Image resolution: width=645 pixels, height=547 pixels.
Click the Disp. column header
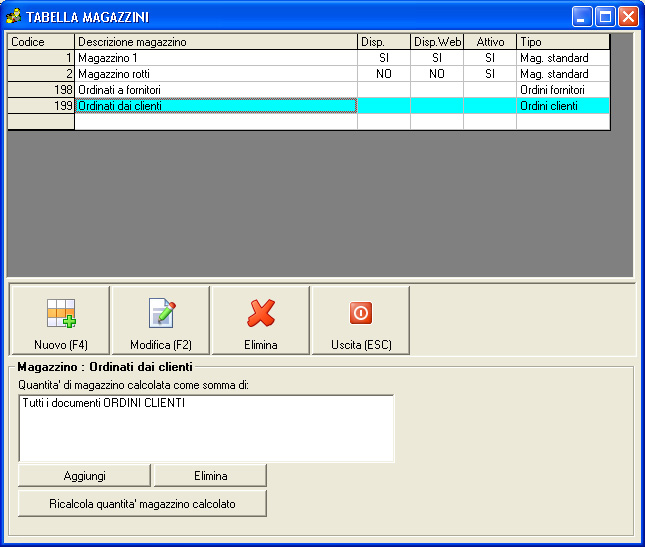[384, 42]
